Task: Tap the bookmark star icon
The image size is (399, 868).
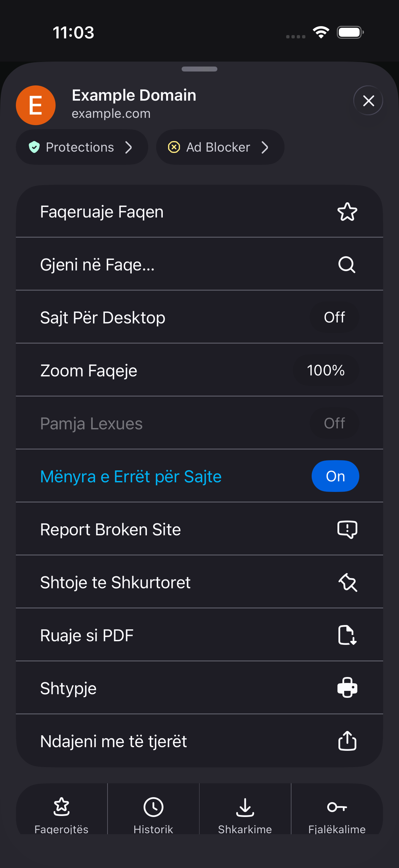Action: coord(347,212)
